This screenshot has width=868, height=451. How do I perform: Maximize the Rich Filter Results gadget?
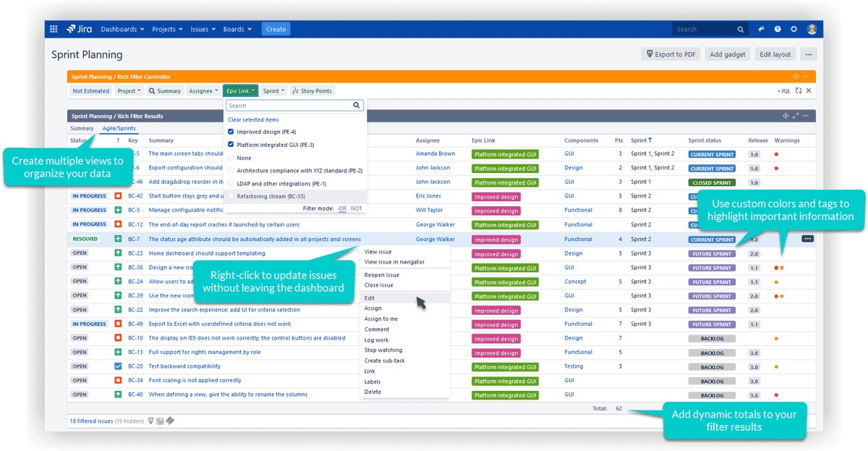point(796,116)
